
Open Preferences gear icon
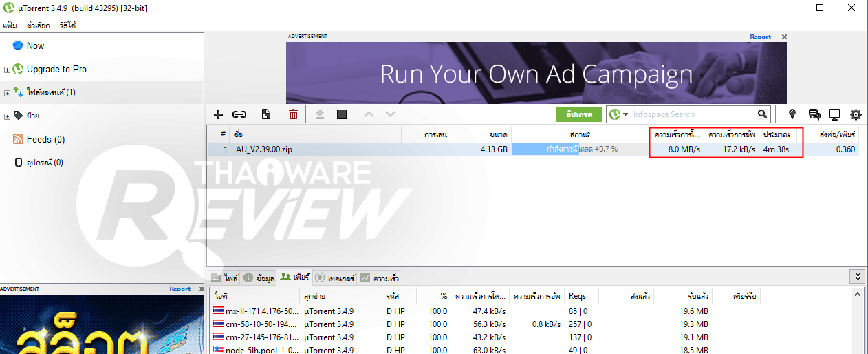click(856, 114)
